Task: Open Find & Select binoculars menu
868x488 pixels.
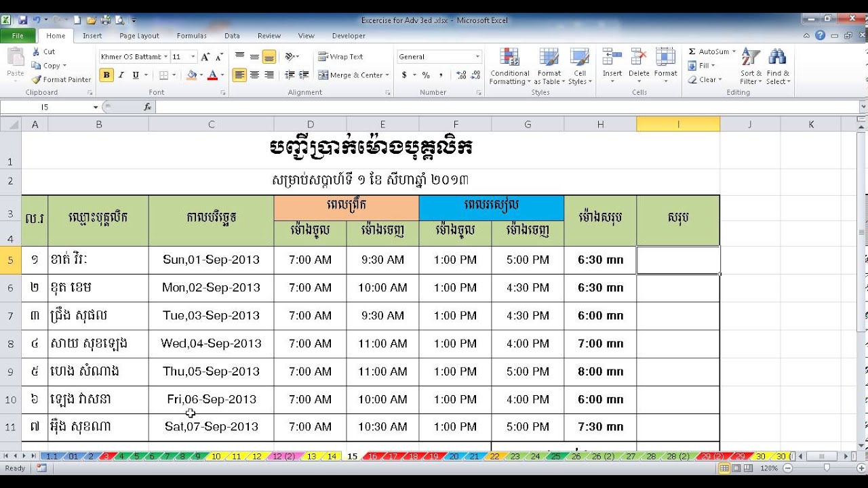Action: click(x=778, y=66)
